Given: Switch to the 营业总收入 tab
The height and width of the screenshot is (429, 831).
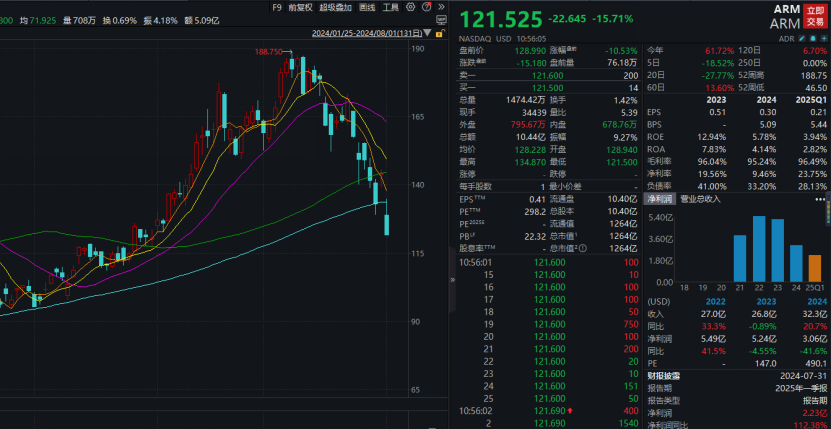Looking at the screenshot, I should click(700, 199).
